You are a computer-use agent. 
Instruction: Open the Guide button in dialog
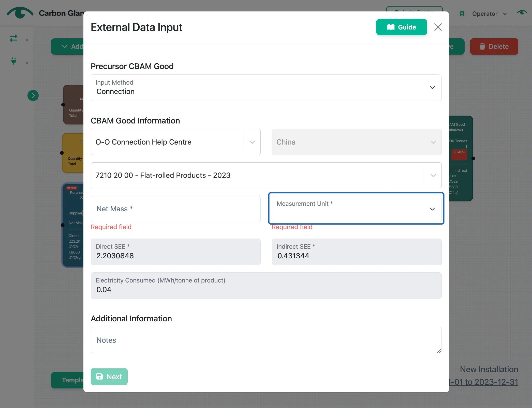click(401, 27)
